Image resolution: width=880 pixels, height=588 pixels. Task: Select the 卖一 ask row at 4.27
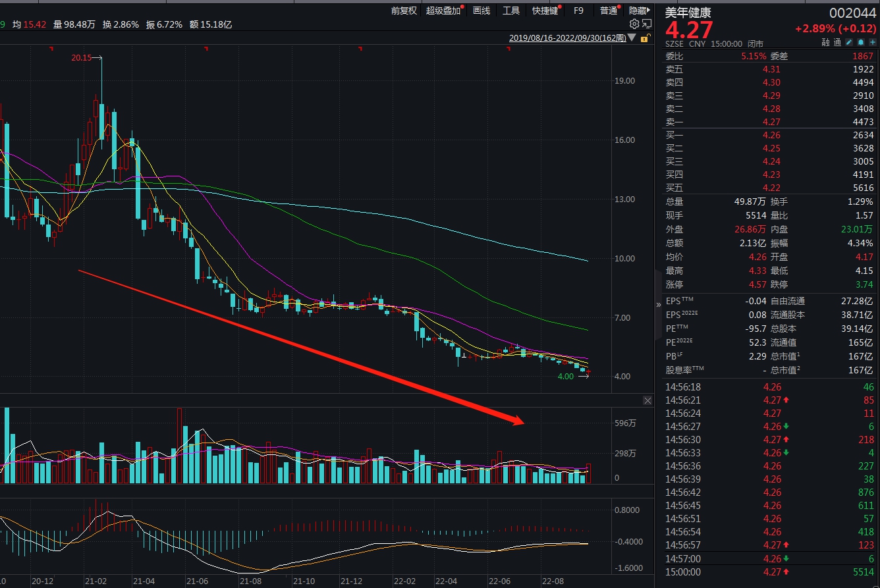click(x=769, y=122)
